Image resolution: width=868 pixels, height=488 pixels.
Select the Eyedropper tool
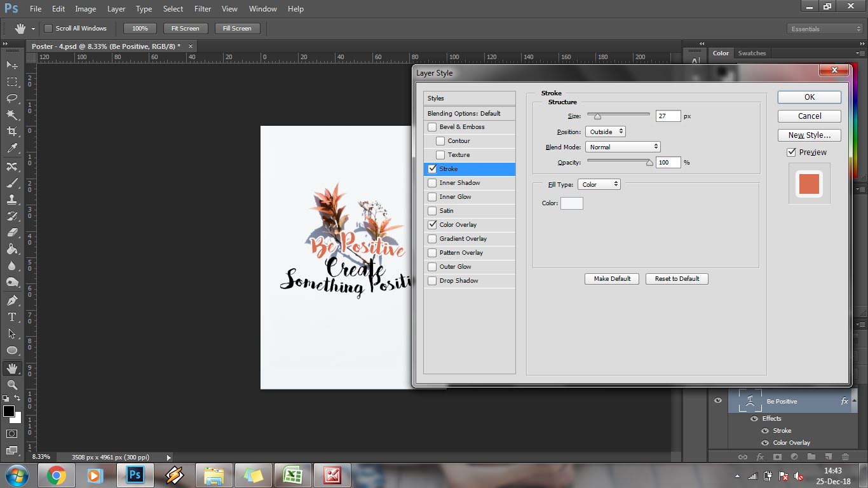click(x=11, y=148)
